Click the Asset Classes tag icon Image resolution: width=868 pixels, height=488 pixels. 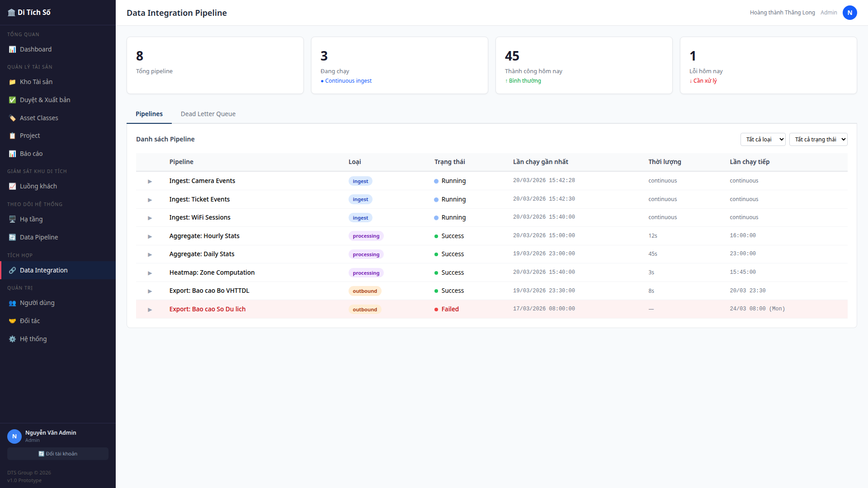(12, 118)
